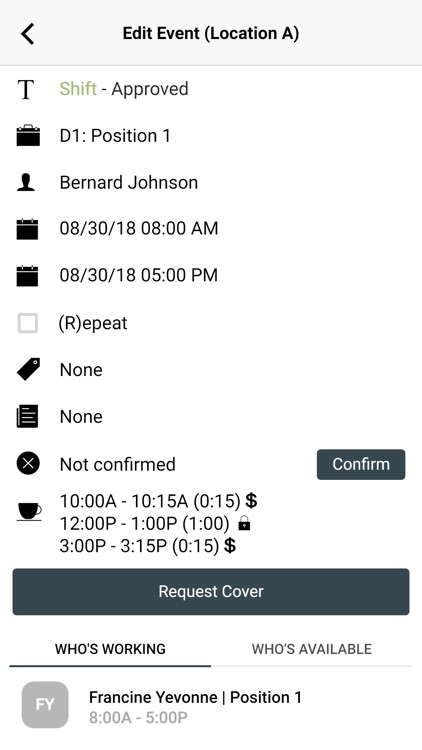422x750 pixels.
Task: Select the WHO'S WORKING tab
Action: click(x=110, y=649)
